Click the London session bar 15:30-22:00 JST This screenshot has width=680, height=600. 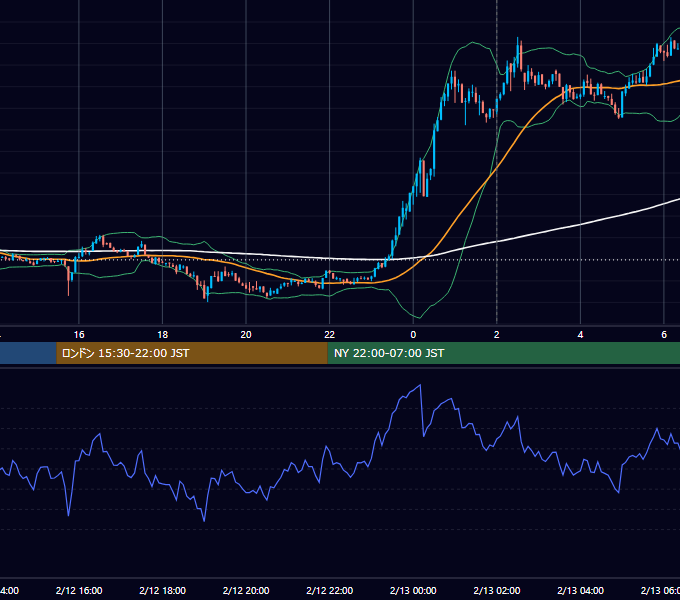click(192, 353)
